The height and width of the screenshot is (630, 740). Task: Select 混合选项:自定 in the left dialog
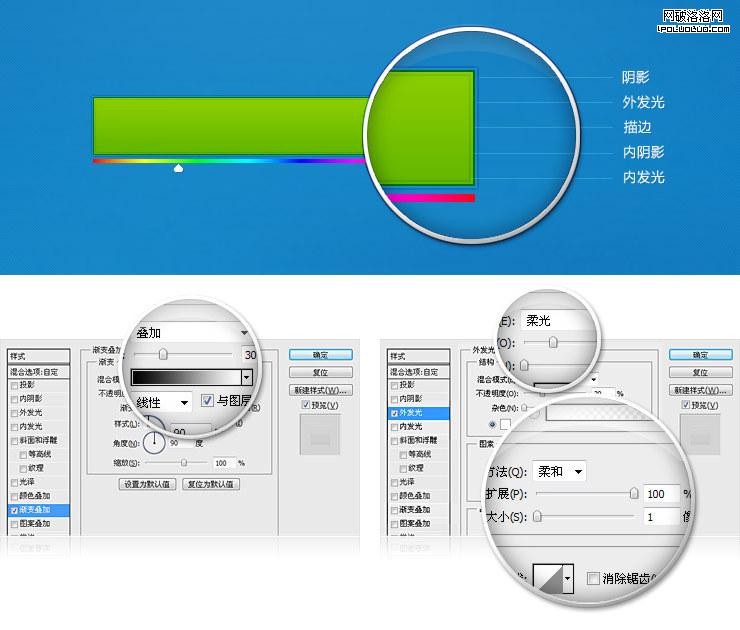39,372
